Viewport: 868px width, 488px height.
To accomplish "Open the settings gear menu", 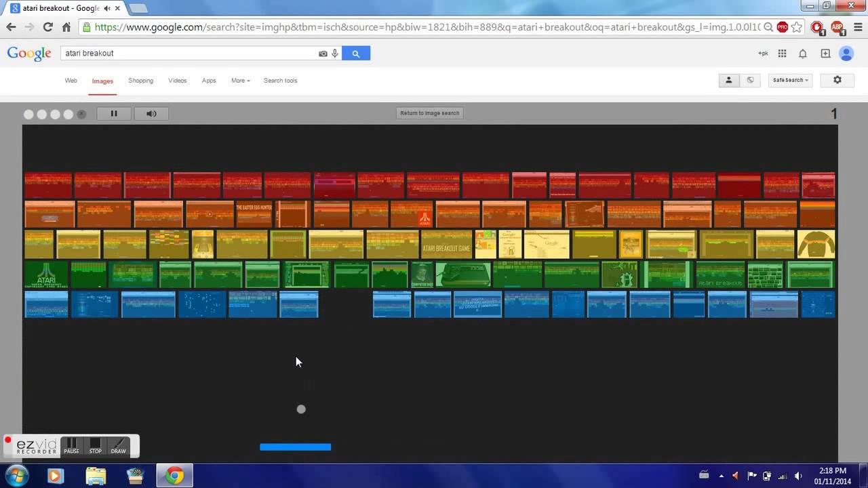I will point(837,80).
